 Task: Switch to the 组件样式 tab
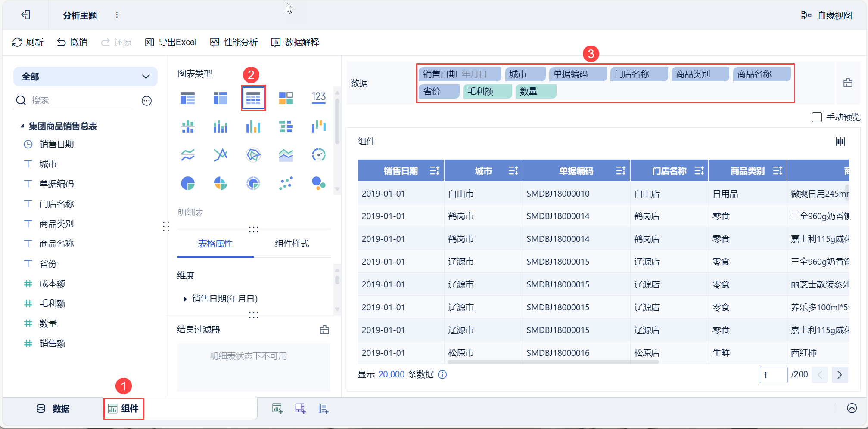point(292,244)
